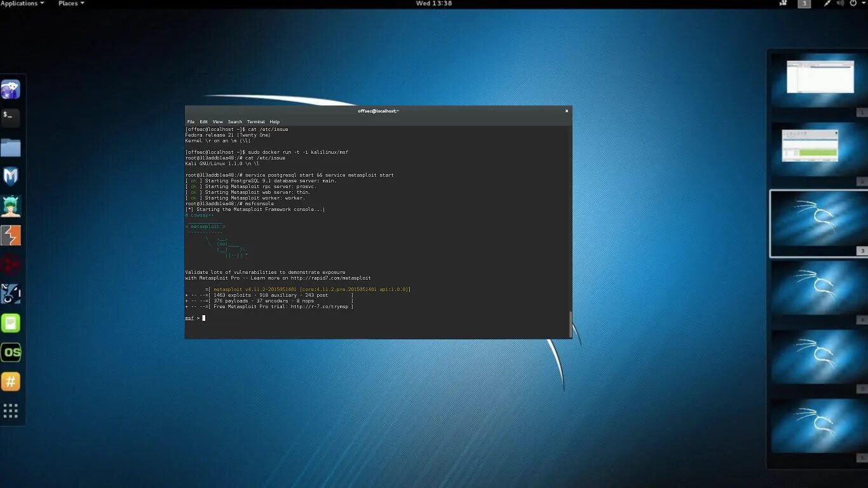This screenshot has height=488, width=868.
Task: Open the green notepad dock icon
Action: click(x=11, y=323)
